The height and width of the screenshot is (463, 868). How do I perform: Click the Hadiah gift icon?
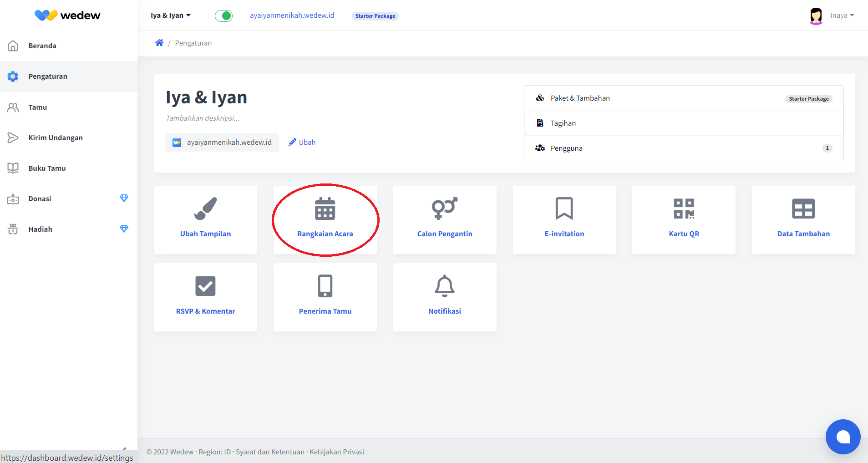coord(13,229)
